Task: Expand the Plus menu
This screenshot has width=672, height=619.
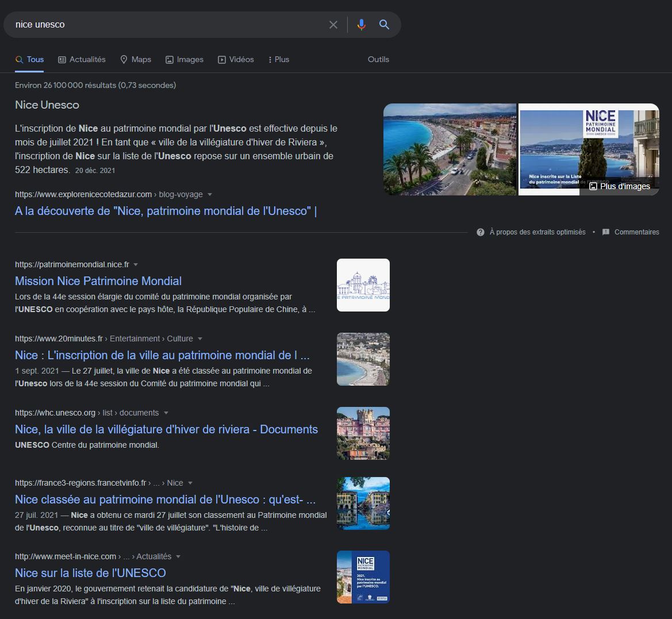Action: [279, 60]
